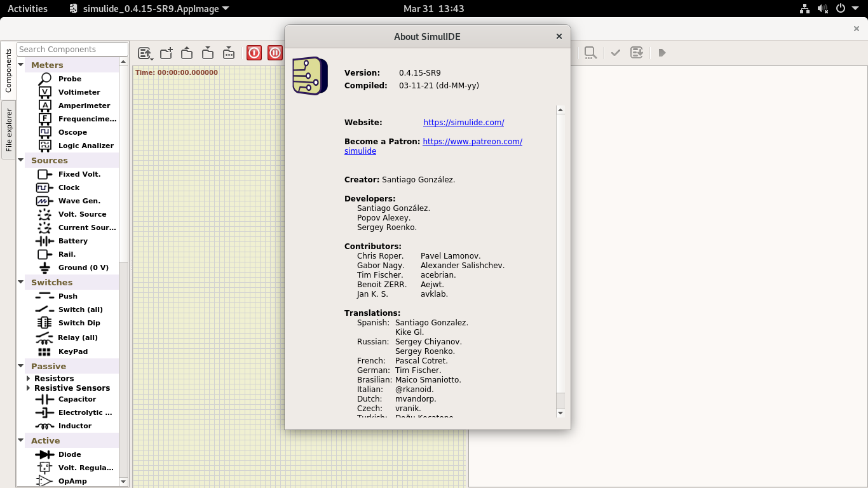This screenshot has height=488, width=868.
Task: Collapse the Sources category
Action: (20, 160)
